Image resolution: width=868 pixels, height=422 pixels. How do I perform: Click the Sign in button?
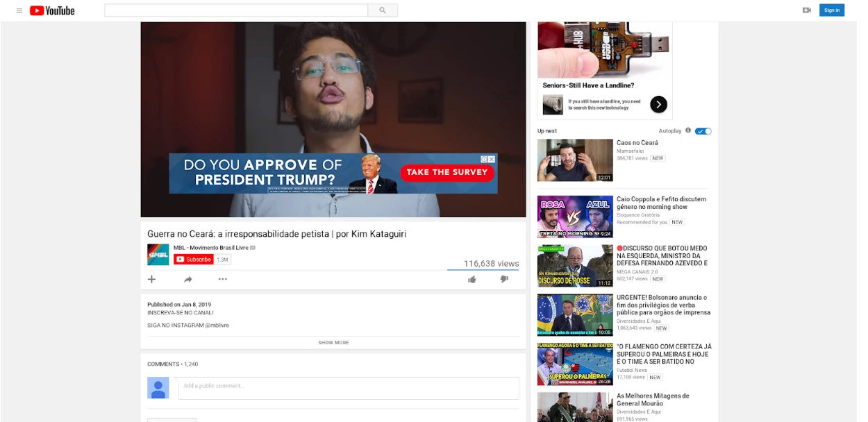831,10
